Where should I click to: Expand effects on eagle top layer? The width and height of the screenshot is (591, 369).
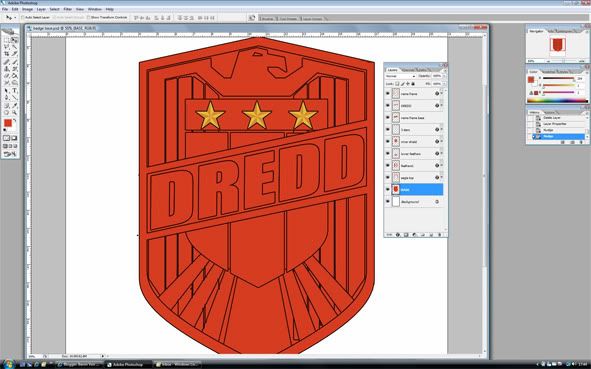[x=442, y=178]
